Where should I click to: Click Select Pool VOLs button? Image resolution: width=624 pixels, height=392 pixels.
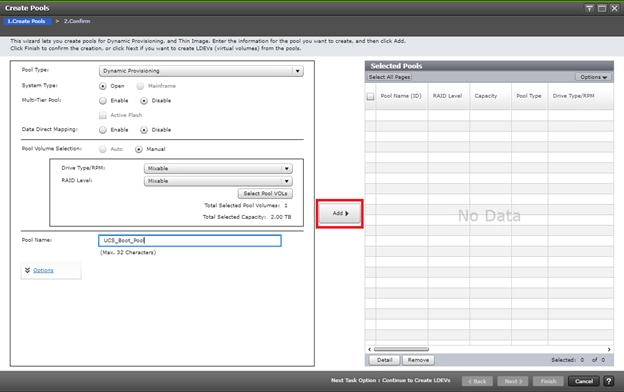click(x=265, y=193)
